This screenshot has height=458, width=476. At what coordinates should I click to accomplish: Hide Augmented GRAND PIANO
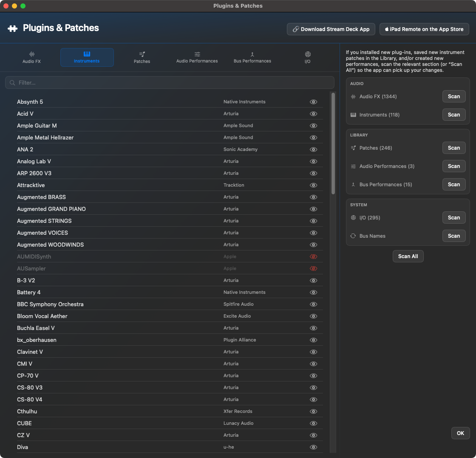pyautogui.click(x=313, y=209)
